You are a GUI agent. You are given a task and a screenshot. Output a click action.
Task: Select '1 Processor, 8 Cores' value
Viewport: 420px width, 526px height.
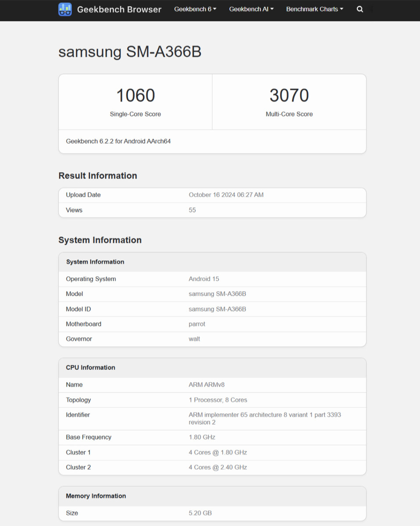[218, 400]
